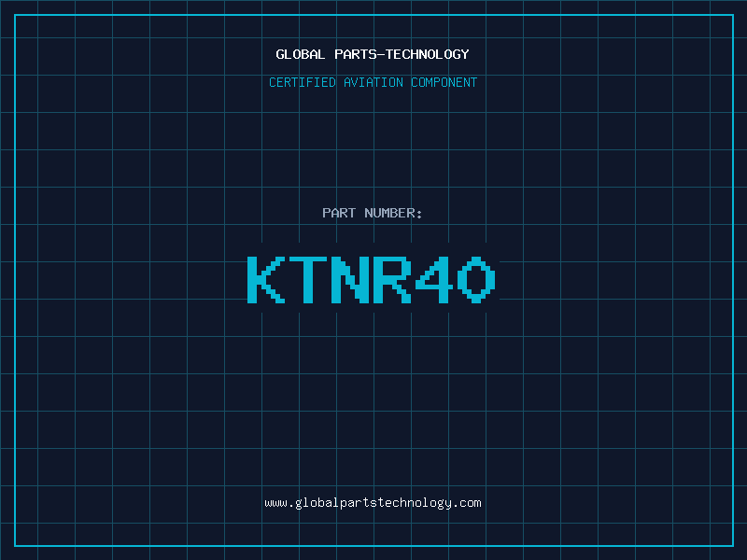Select the CERTIFIED AVIATION COMPONENT subtitle
Image resolution: width=747 pixels, height=560 pixels.
point(373,82)
